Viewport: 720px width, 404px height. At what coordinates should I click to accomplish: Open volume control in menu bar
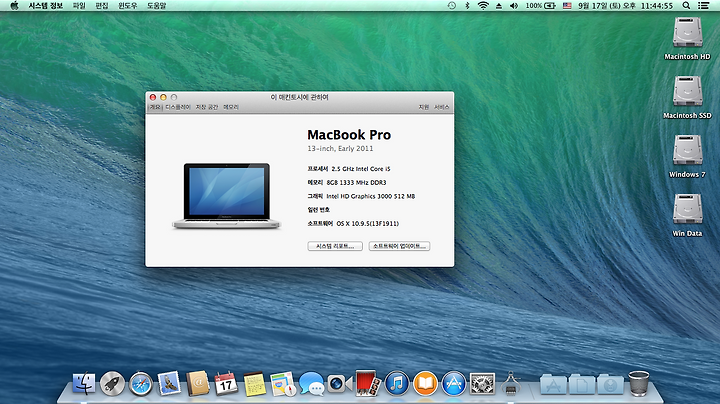point(514,6)
